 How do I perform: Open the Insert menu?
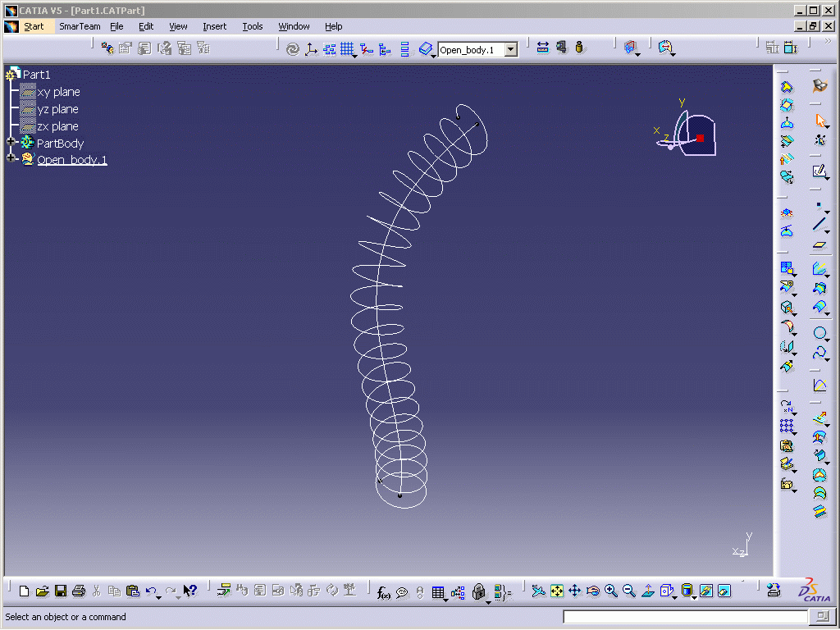pos(214,26)
